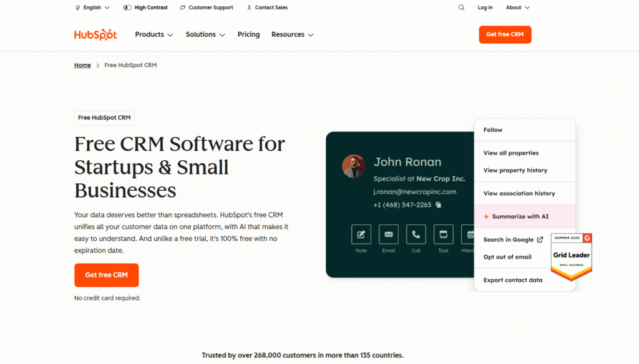Open the Resources dropdown menu
The image size is (639, 364).
pos(292,34)
